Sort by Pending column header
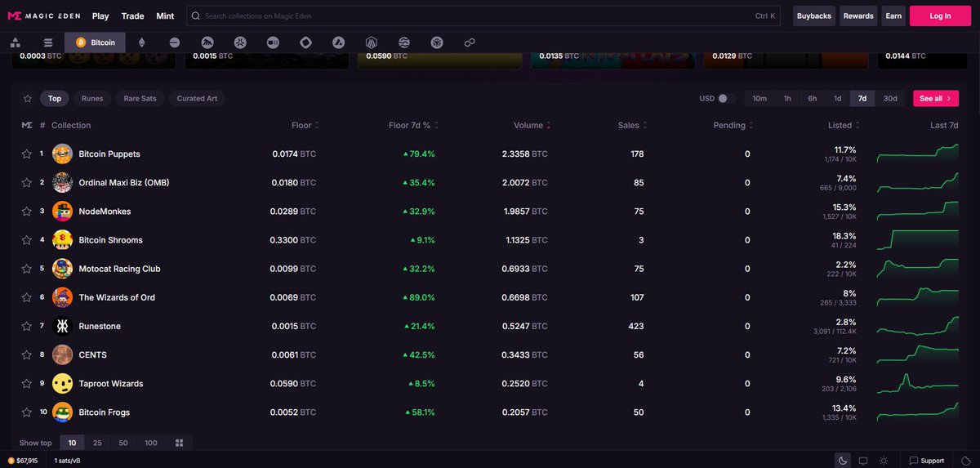Screen dimensions: 980x468 coord(733,125)
